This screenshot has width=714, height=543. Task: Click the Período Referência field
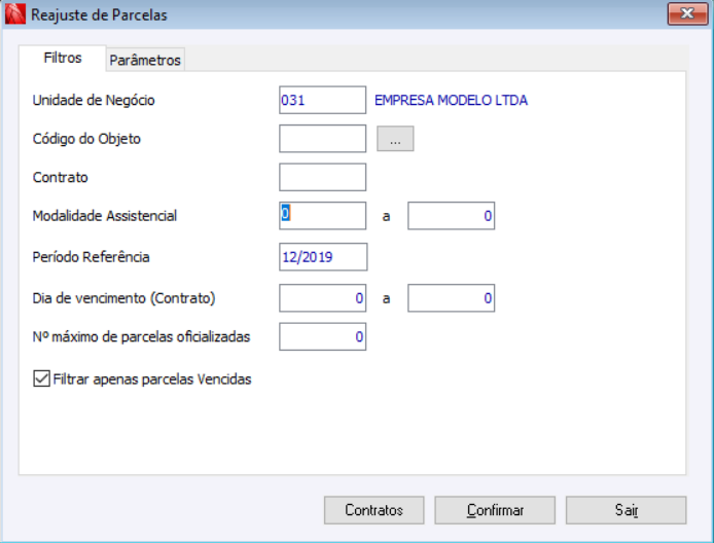point(322,257)
